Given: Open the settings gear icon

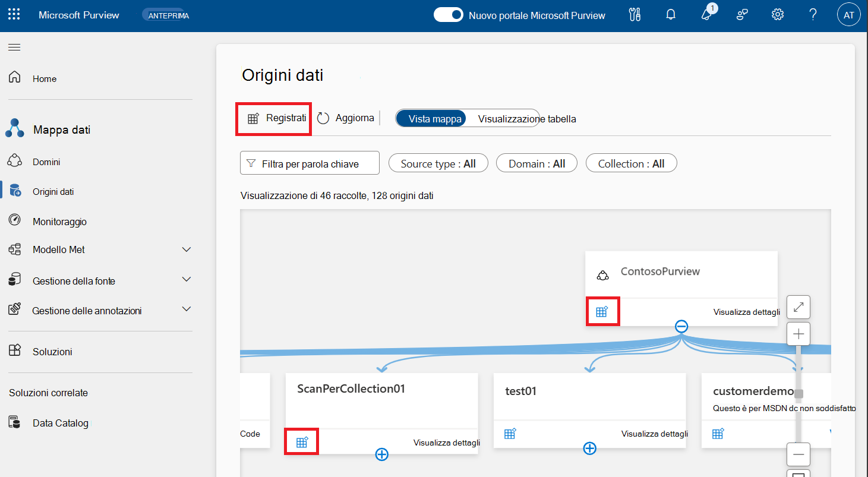Looking at the screenshot, I should [778, 15].
